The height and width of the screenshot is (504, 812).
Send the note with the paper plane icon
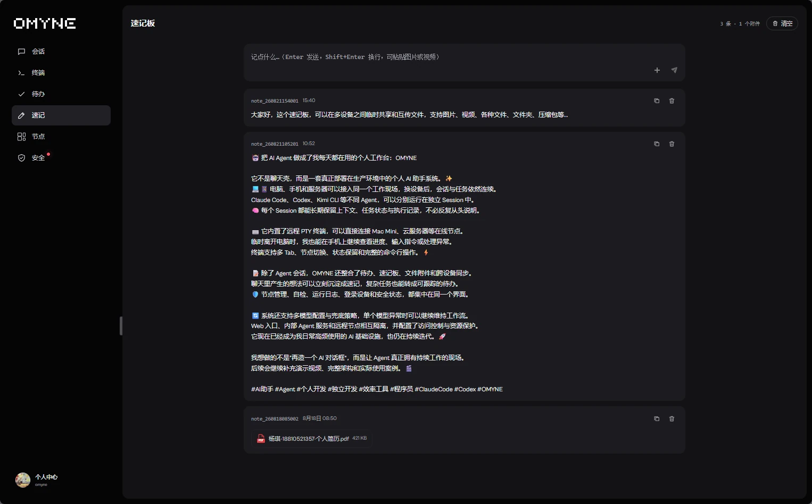674,70
